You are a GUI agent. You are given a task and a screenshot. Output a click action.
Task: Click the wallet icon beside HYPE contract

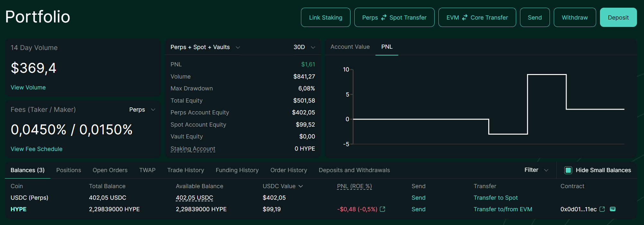pos(613,209)
